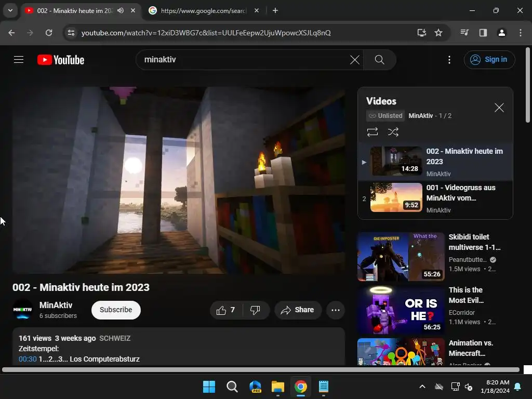532x399 pixels.
Task: Open the YouTube hamburger guide menu
Action: [x=19, y=60]
